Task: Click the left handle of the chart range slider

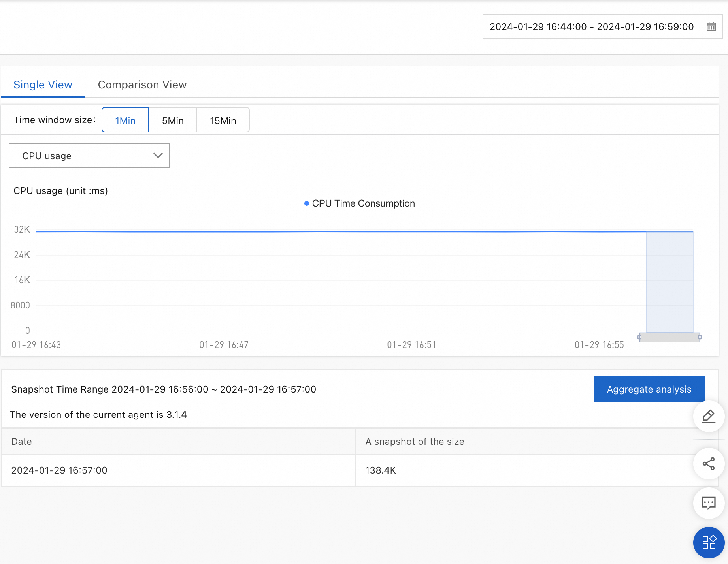Action: pos(639,337)
